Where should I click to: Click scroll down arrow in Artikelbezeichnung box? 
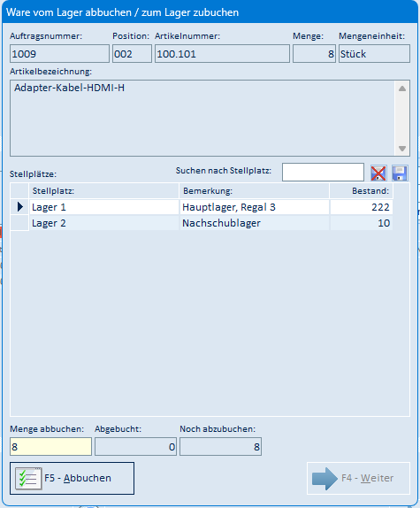coord(402,149)
